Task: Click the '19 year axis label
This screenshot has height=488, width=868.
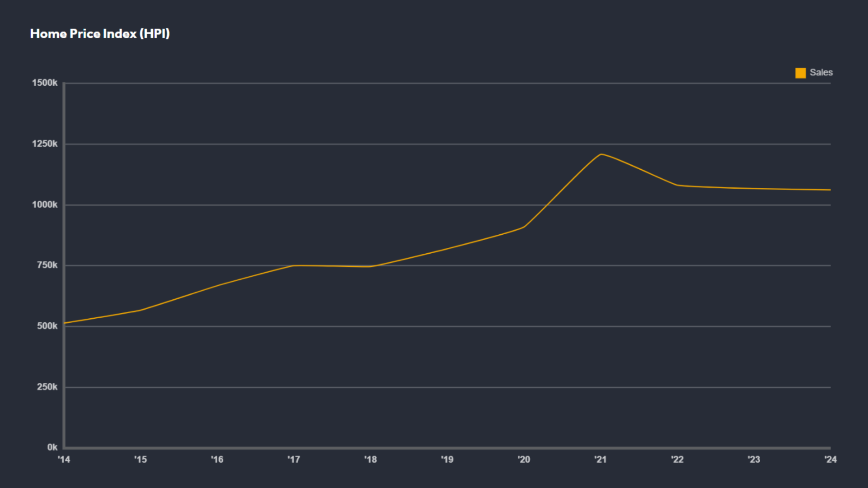Action: click(447, 459)
